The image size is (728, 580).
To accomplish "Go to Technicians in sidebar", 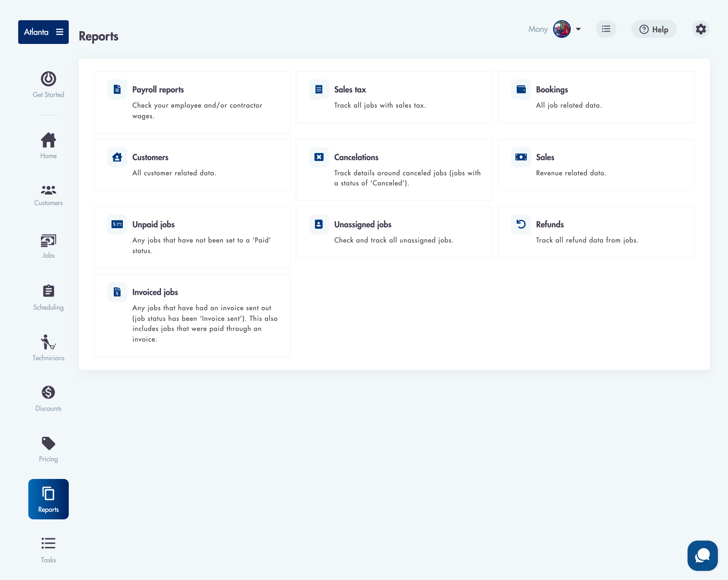I will (48, 348).
